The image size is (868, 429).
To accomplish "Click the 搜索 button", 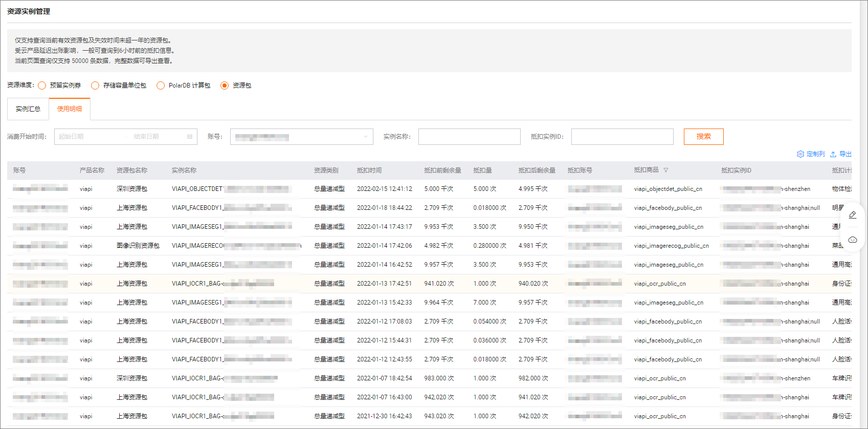I will (x=704, y=137).
